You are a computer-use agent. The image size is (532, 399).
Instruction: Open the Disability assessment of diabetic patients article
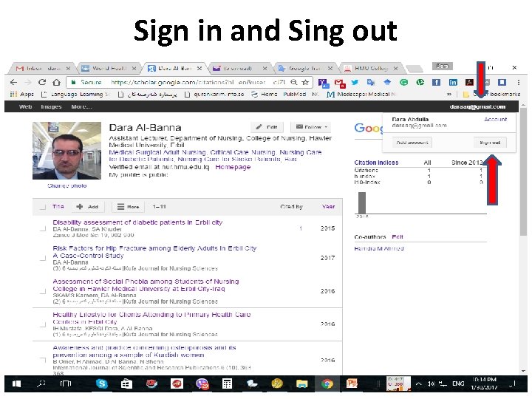137,222
